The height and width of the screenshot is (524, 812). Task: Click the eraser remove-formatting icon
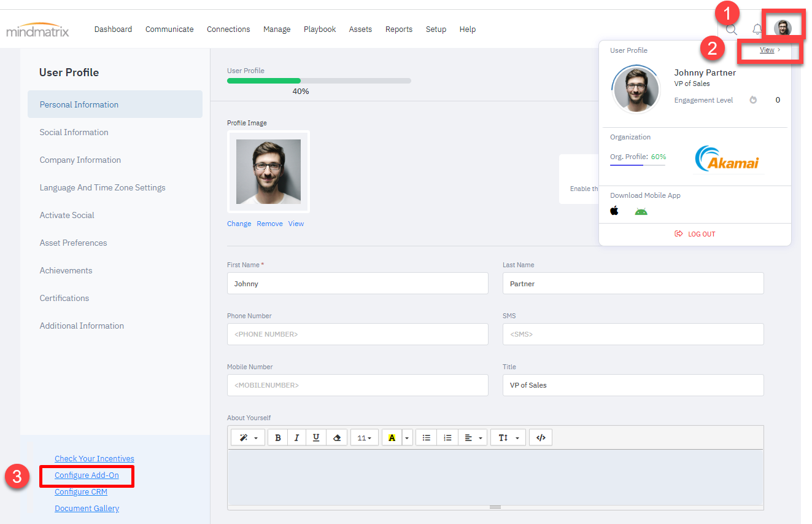click(x=336, y=438)
